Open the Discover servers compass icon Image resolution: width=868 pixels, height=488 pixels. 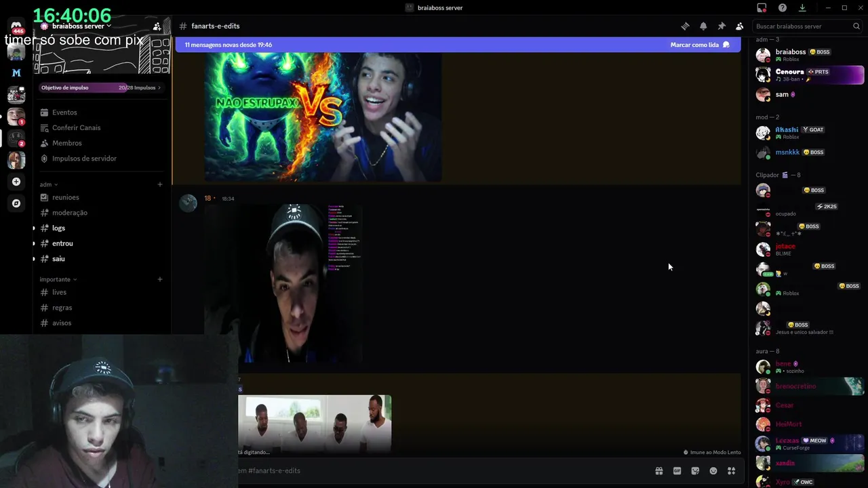coord(16,203)
